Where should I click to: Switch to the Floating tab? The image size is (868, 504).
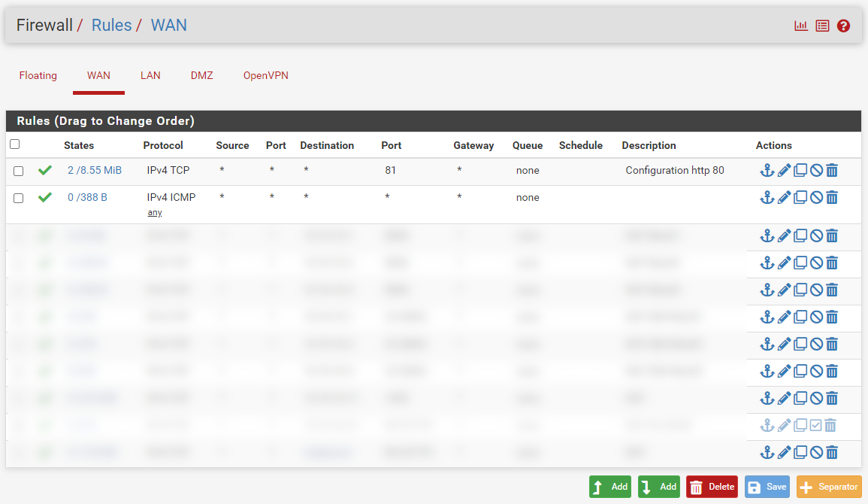(x=38, y=75)
